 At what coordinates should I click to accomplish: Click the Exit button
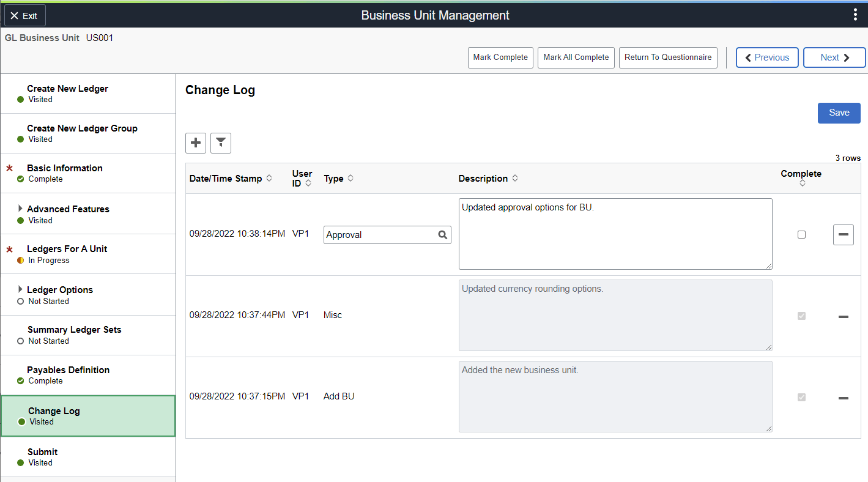(24, 16)
